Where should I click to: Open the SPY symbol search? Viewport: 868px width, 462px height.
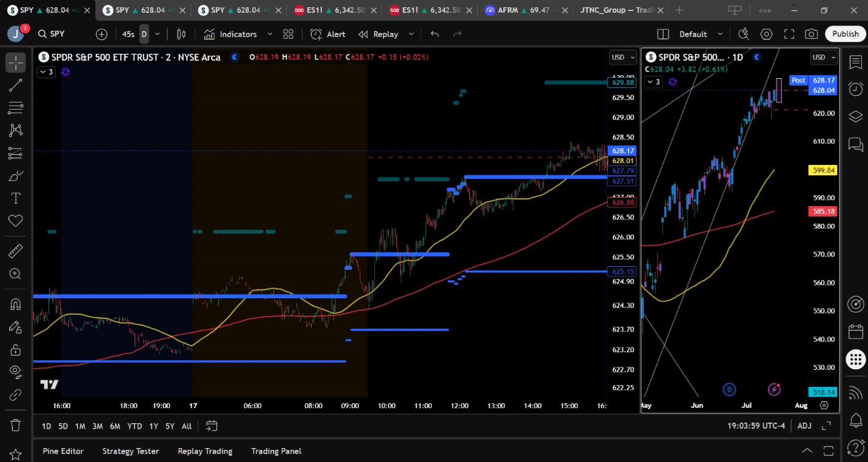(x=51, y=35)
